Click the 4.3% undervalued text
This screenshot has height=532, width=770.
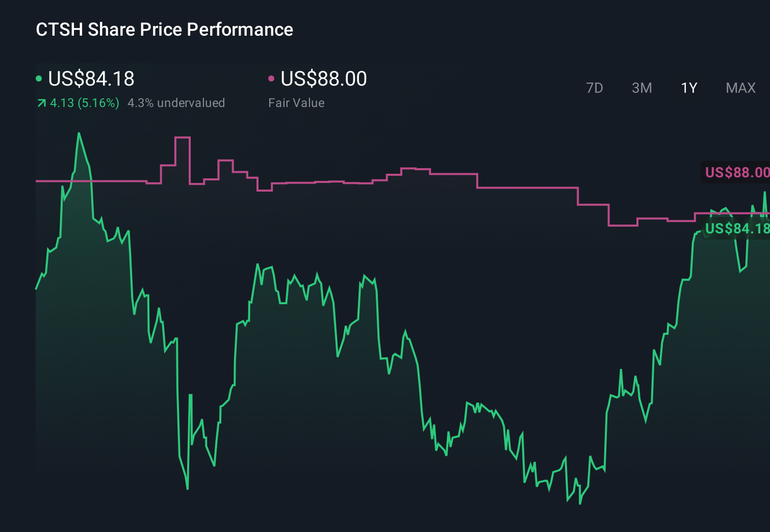point(176,102)
